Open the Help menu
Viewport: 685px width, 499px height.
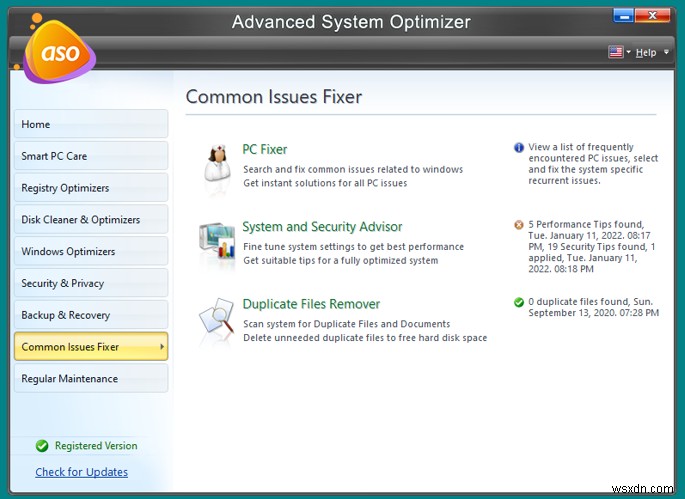pyautogui.click(x=646, y=52)
